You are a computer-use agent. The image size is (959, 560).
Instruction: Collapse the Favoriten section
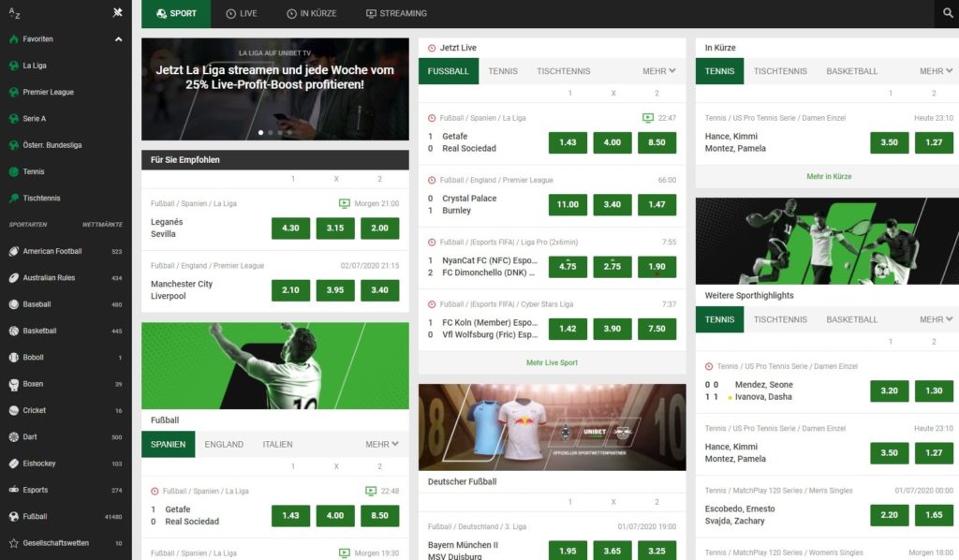click(118, 39)
